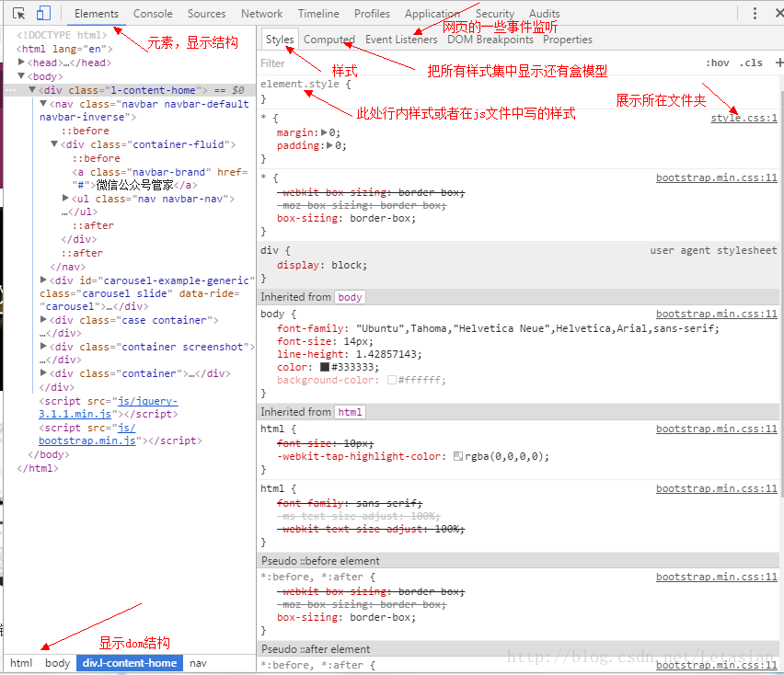Viewport: 784px width, 675px height.
Task: Add a new style rule with plus icon
Action: [x=778, y=63]
